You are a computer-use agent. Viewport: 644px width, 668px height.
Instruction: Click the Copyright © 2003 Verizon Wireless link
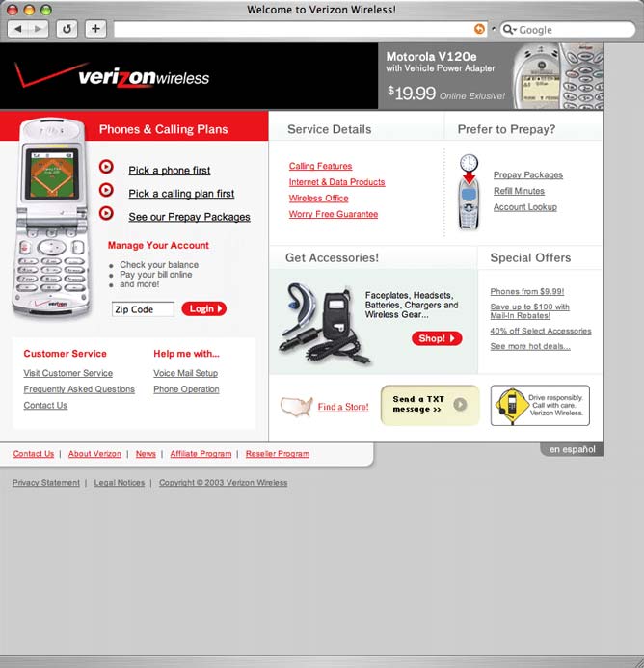(x=224, y=483)
